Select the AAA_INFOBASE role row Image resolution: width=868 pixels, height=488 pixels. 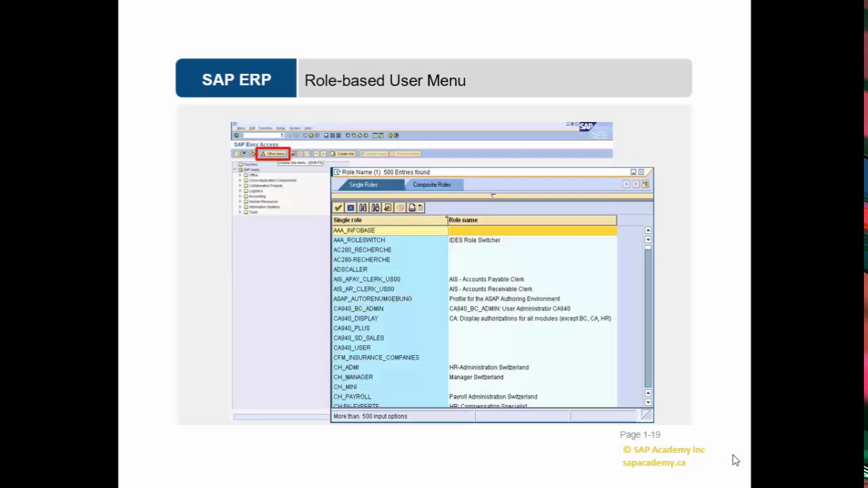pyautogui.click(x=474, y=230)
